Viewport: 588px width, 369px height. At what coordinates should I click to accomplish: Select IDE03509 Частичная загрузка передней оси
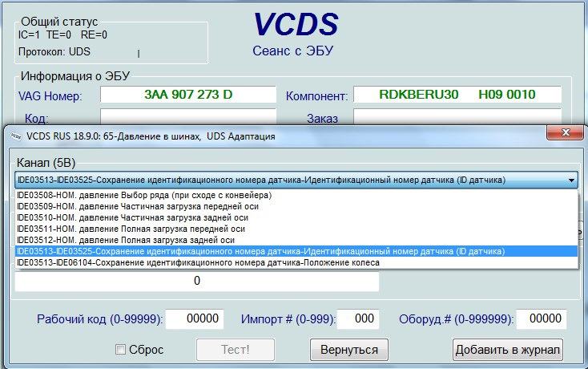point(296,206)
